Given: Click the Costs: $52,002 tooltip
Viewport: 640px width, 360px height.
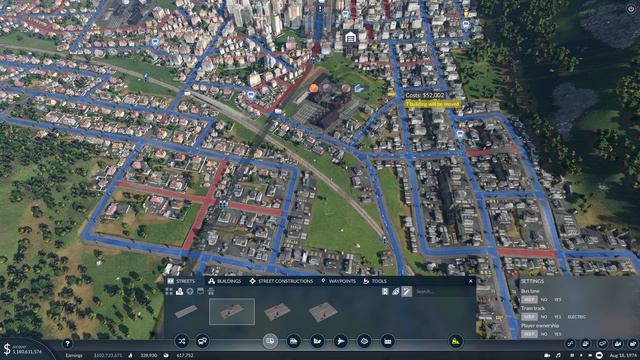Looking at the screenshot, I should click(424, 95).
